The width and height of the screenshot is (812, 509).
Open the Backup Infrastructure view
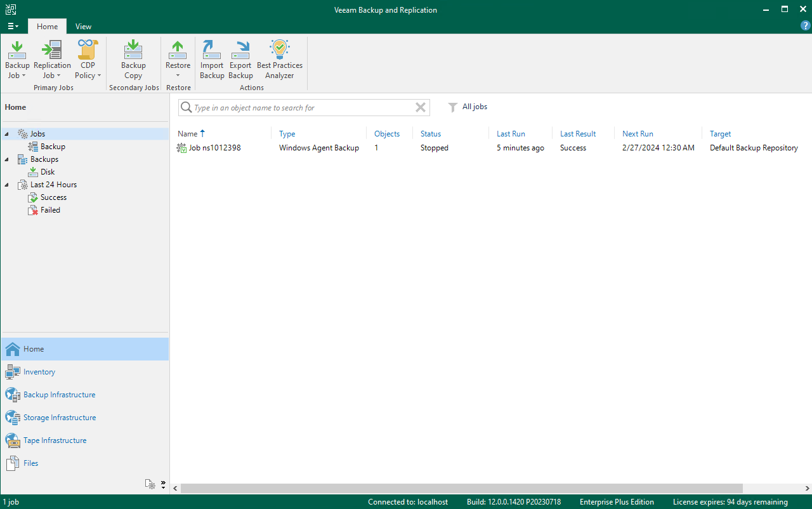pyautogui.click(x=59, y=395)
